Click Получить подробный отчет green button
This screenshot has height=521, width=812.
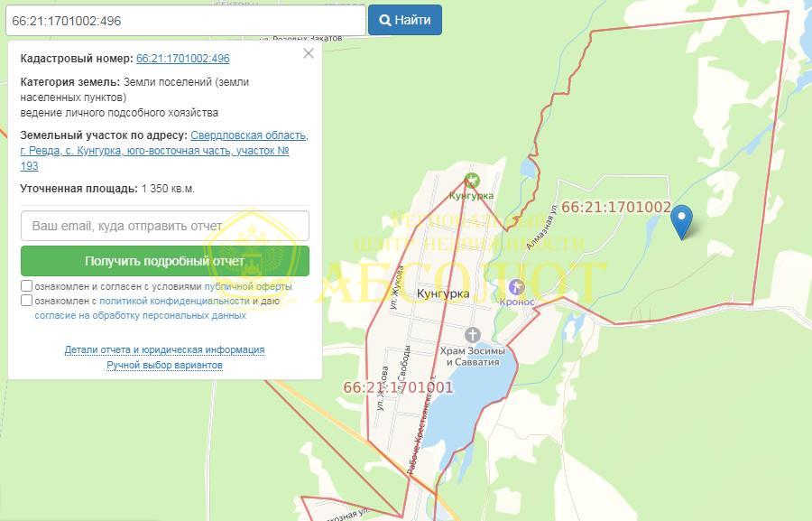point(165,261)
